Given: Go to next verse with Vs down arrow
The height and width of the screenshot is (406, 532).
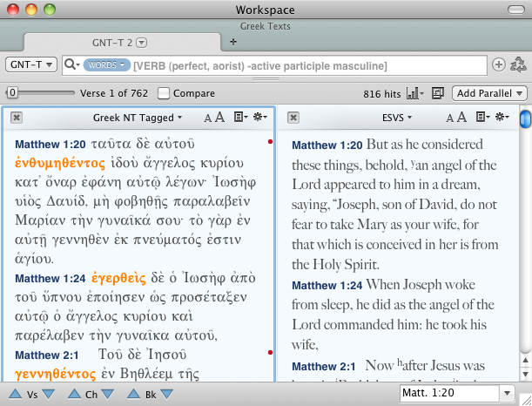Looking at the screenshot, I should (x=48, y=395).
